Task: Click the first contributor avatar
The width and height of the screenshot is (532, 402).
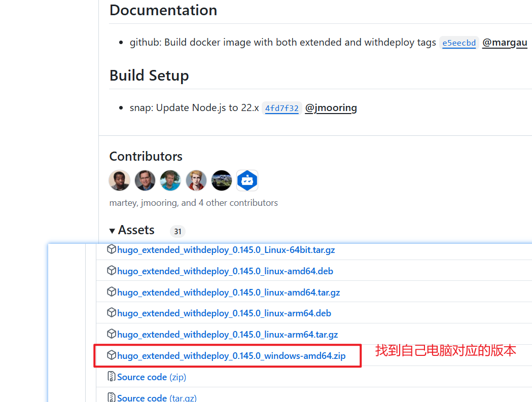Action: tap(120, 180)
